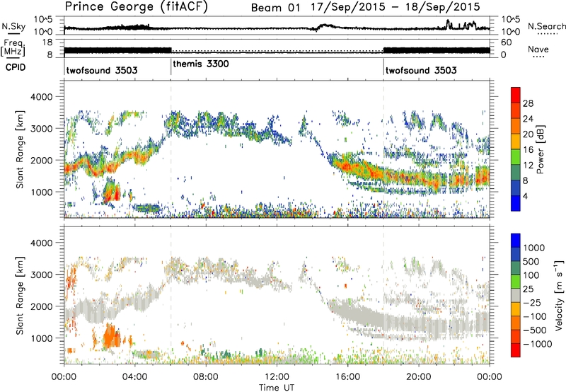Click the dashed 06:00 CPID boundary in the power panel
The height and width of the screenshot is (392, 566).
coord(171,149)
